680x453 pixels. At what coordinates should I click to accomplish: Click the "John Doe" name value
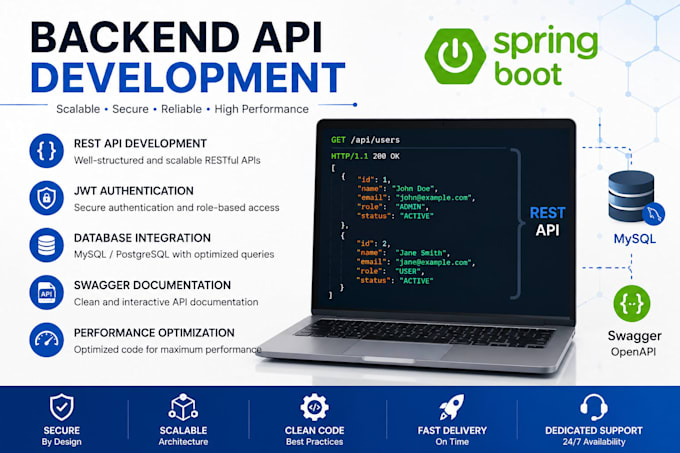click(414, 188)
